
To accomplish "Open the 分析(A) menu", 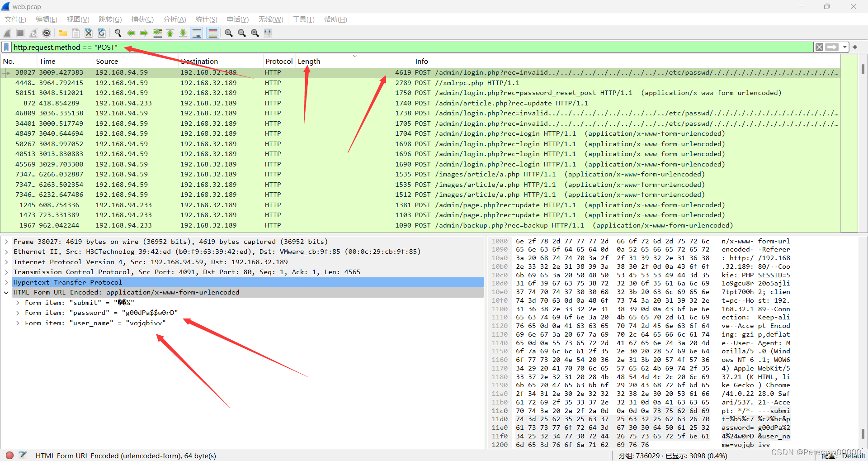I will click(175, 19).
